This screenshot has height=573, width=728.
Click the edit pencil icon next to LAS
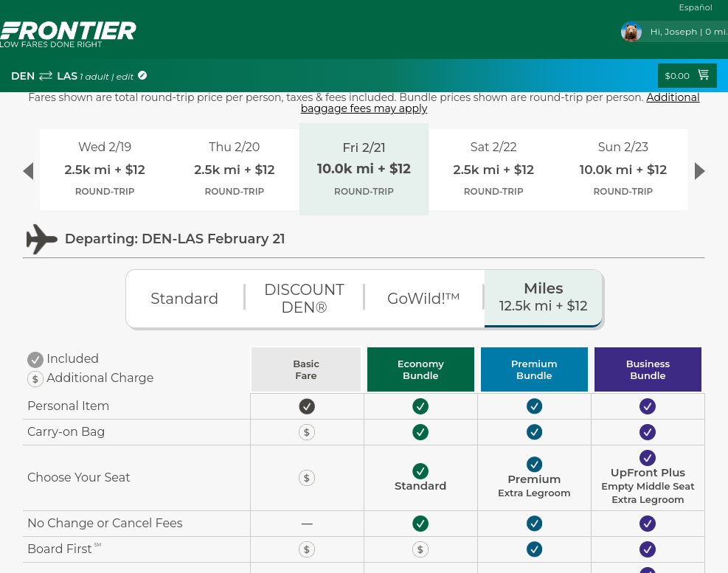(142, 76)
